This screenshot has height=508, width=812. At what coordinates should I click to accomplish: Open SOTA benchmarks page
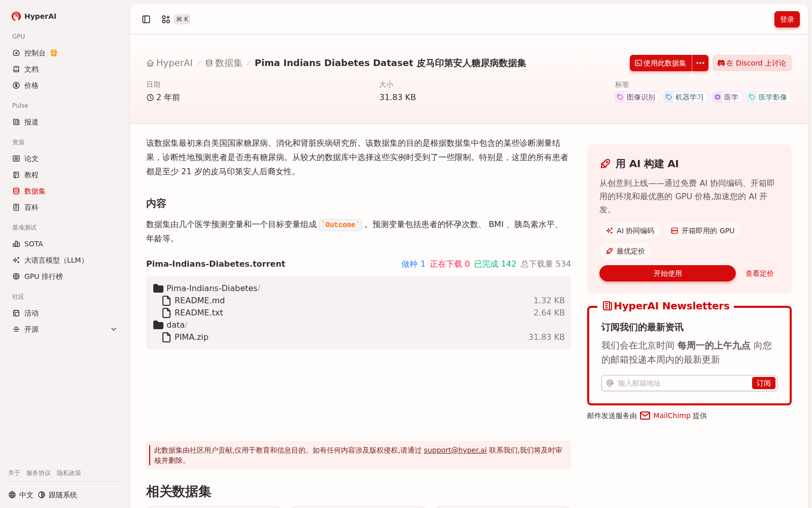pyautogui.click(x=33, y=244)
